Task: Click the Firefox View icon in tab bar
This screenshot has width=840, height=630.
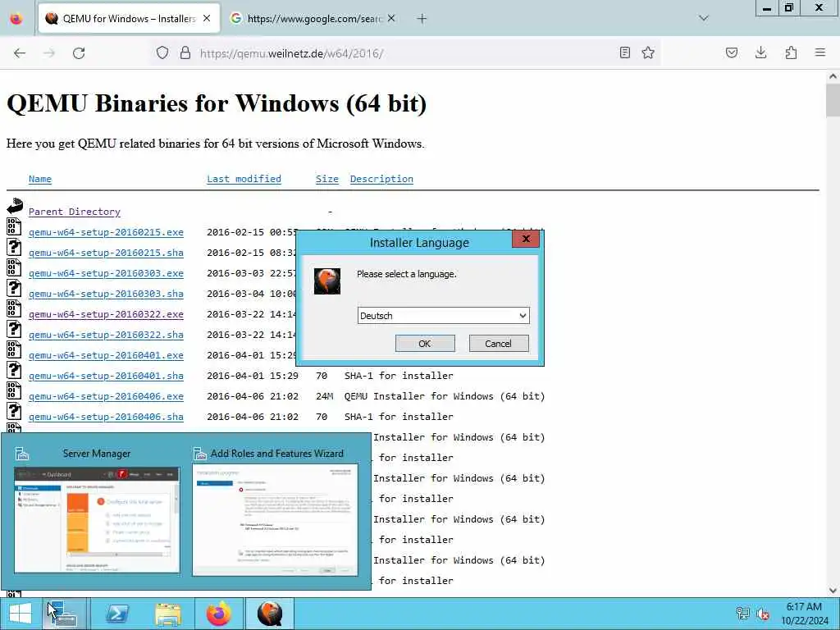Action: [x=16, y=19]
